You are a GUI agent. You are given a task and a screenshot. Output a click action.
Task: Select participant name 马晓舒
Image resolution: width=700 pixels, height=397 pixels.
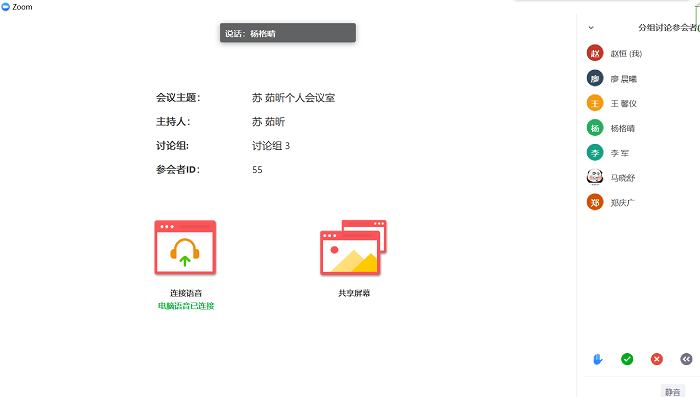tap(623, 178)
